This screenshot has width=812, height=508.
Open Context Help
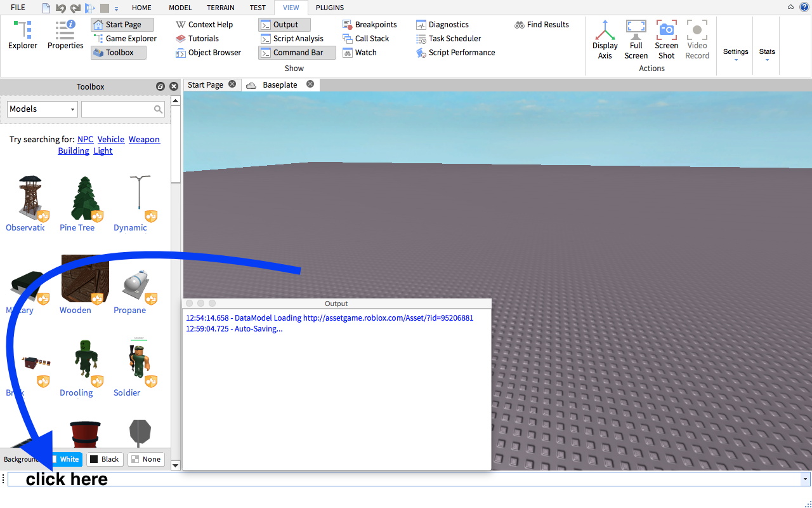(204, 25)
